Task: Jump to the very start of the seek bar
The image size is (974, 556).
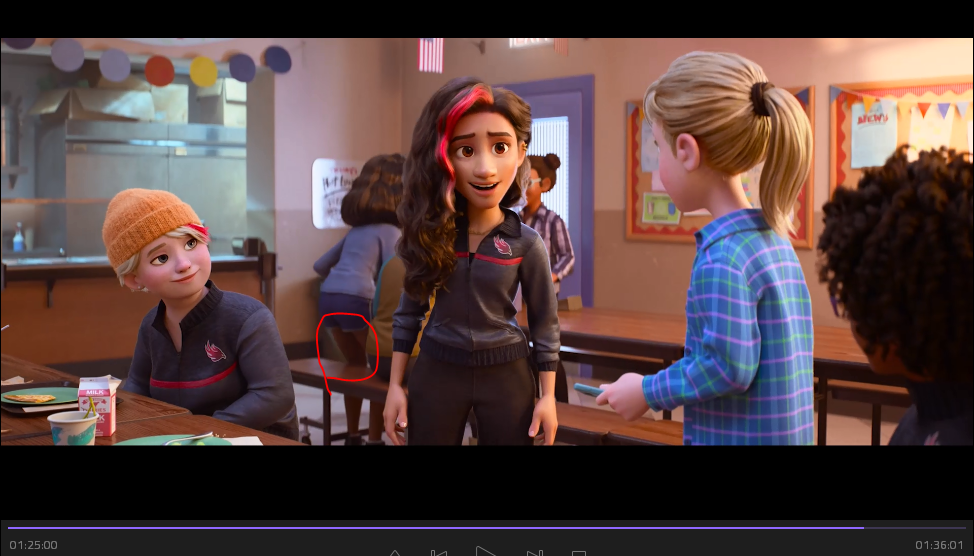Action: [x=8, y=528]
